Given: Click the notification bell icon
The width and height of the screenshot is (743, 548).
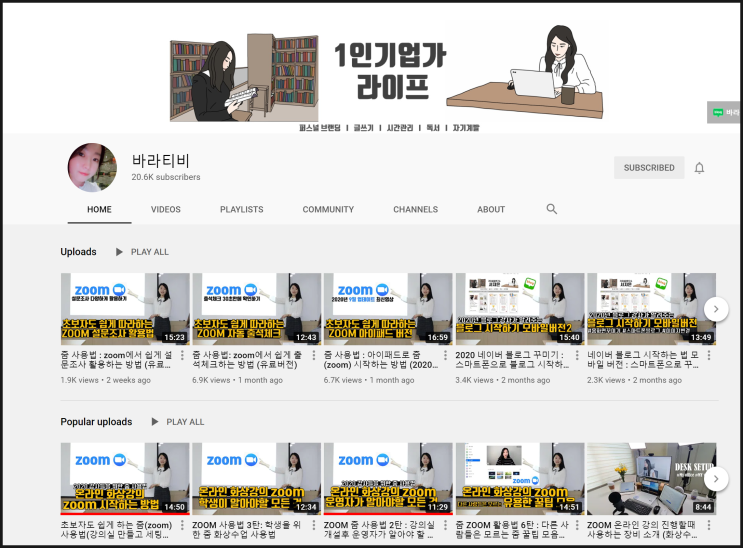Looking at the screenshot, I should pos(699,168).
